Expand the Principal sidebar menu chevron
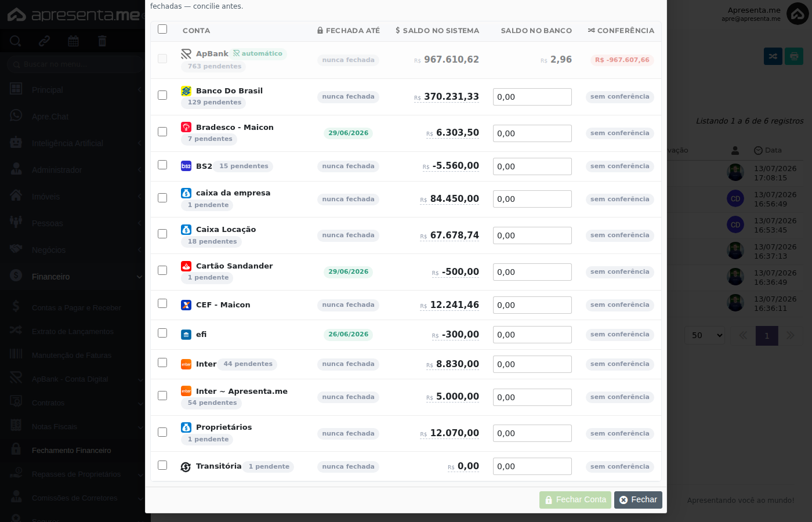 tap(139, 90)
